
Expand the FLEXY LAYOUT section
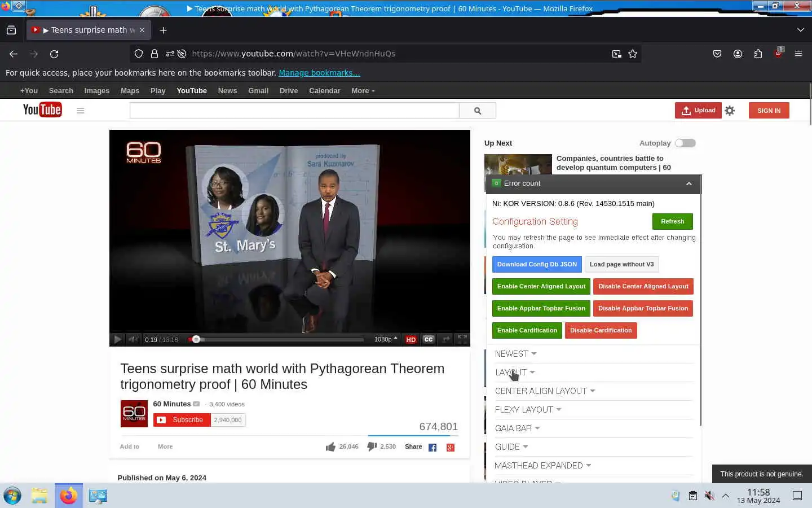point(528,410)
